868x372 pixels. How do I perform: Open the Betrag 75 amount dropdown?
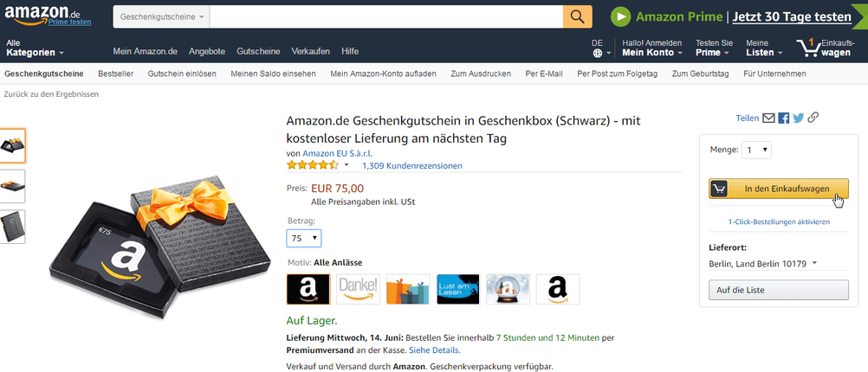[304, 238]
